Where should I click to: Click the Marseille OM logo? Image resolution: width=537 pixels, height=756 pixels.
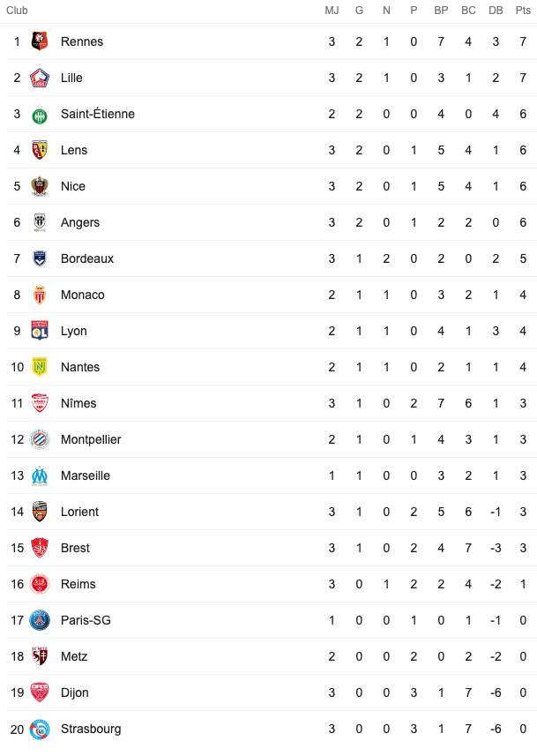tap(40, 475)
